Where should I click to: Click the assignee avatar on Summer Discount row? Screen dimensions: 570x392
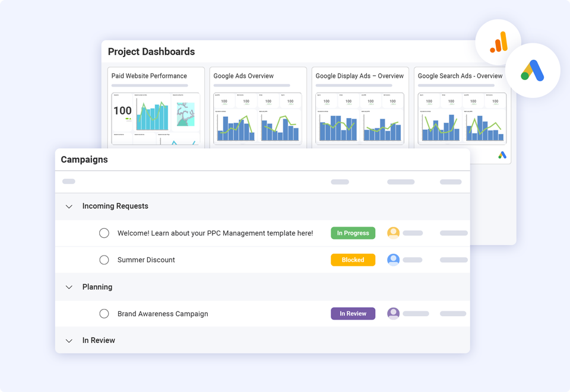(x=393, y=260)
